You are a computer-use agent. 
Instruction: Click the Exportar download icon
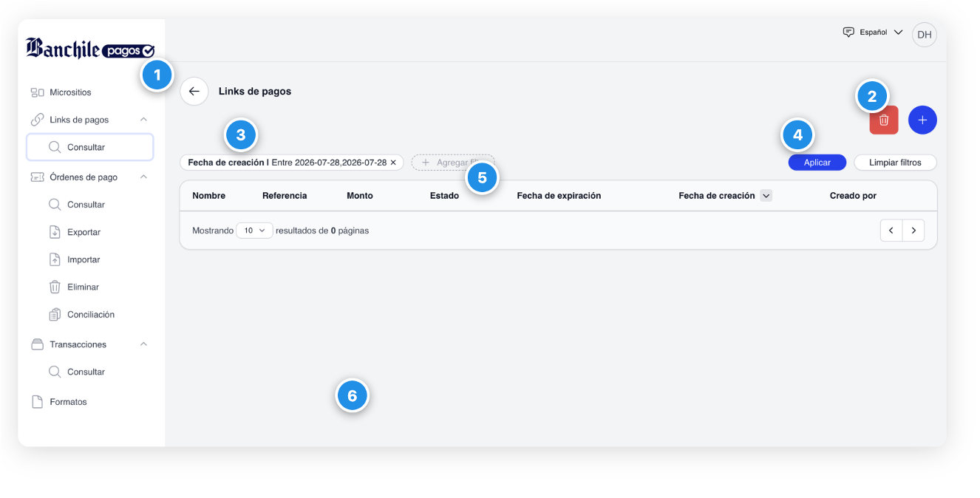coord(55,232)
